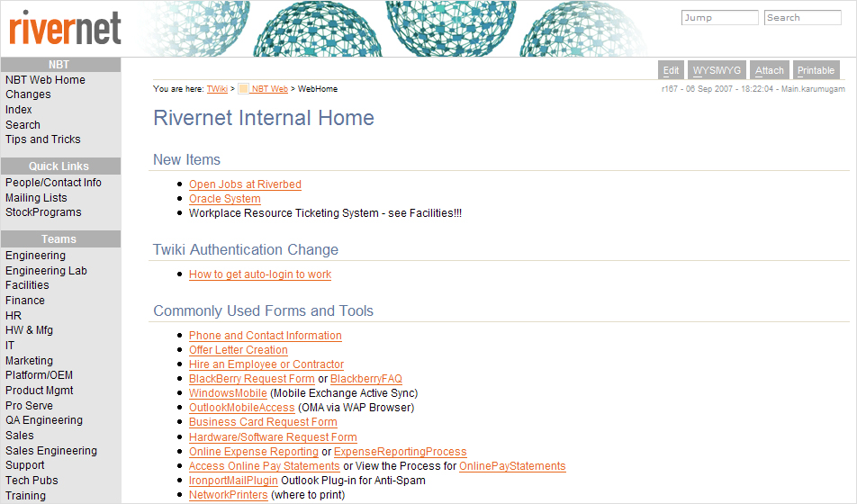Click the NBT Web folder icon in breadcrumb
This screenshot has width=857, height=504.
(243, 89)
